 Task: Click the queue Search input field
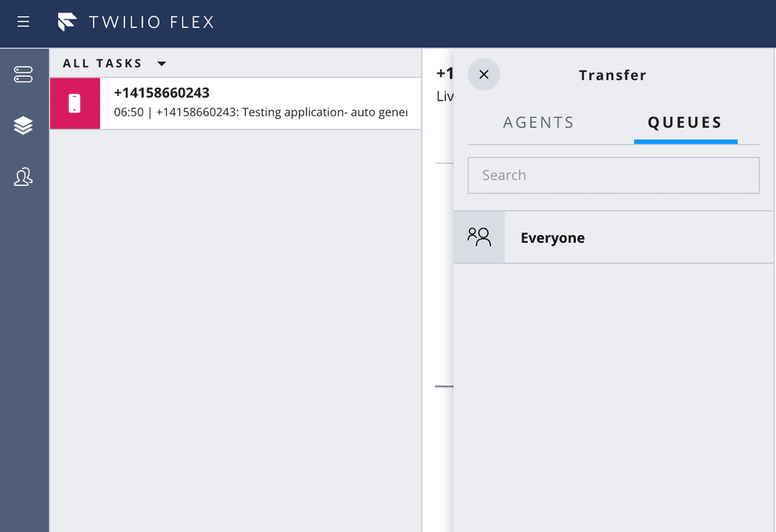[613, 175]
